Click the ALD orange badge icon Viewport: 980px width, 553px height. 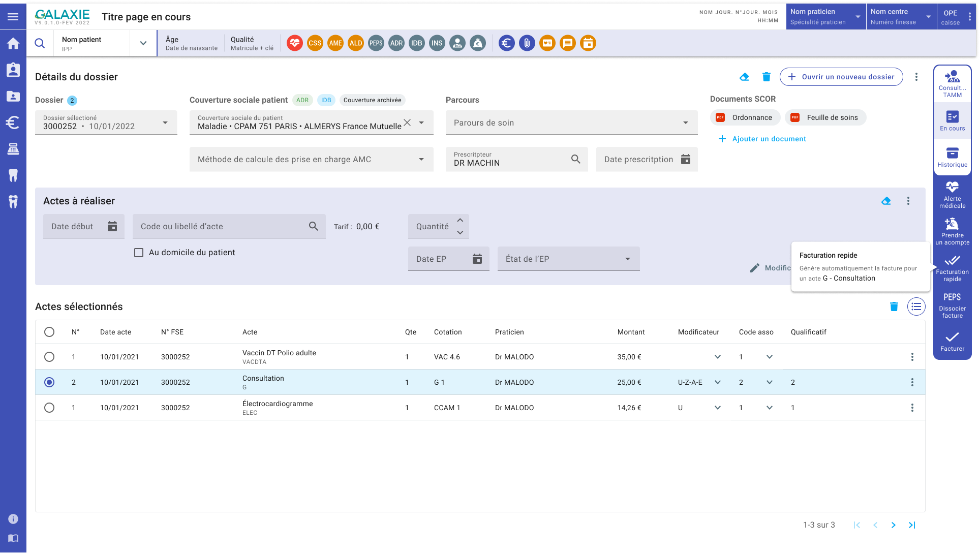(x=356, y=43)
